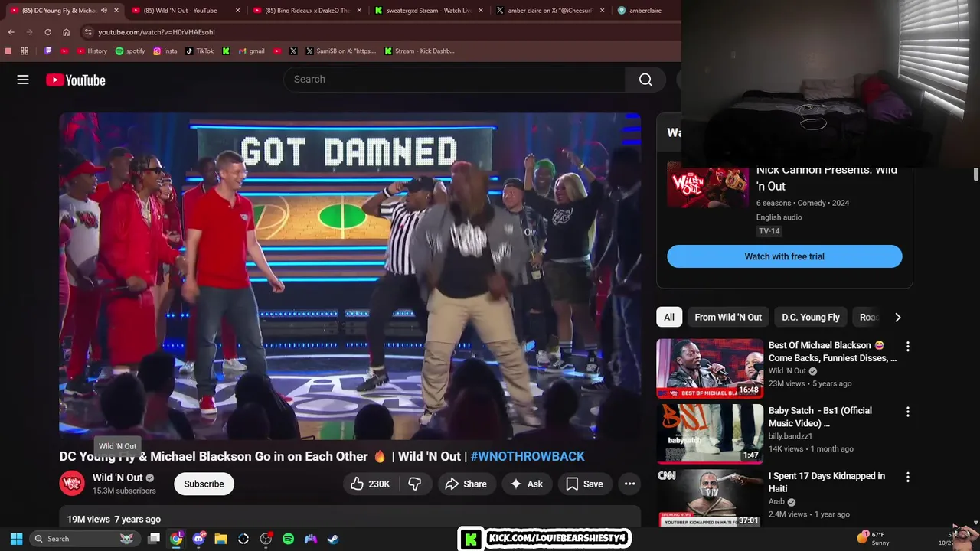Open the Twitch bookmark icon

pos(48,51)
